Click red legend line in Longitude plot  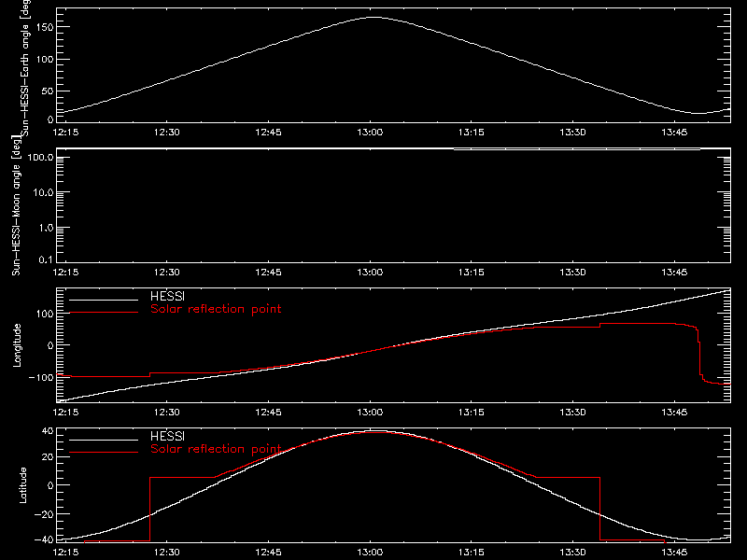pyautogui.click(x=104, y=313)
